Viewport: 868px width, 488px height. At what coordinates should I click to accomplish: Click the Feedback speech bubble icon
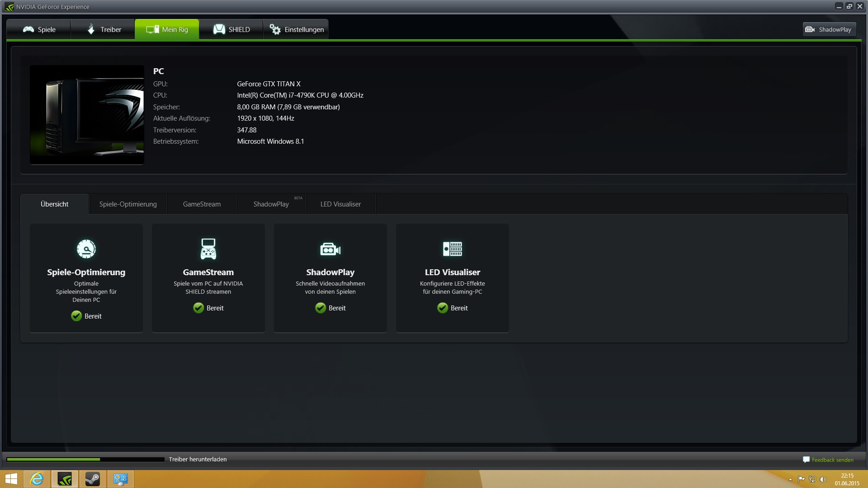(x=806, y=460)
